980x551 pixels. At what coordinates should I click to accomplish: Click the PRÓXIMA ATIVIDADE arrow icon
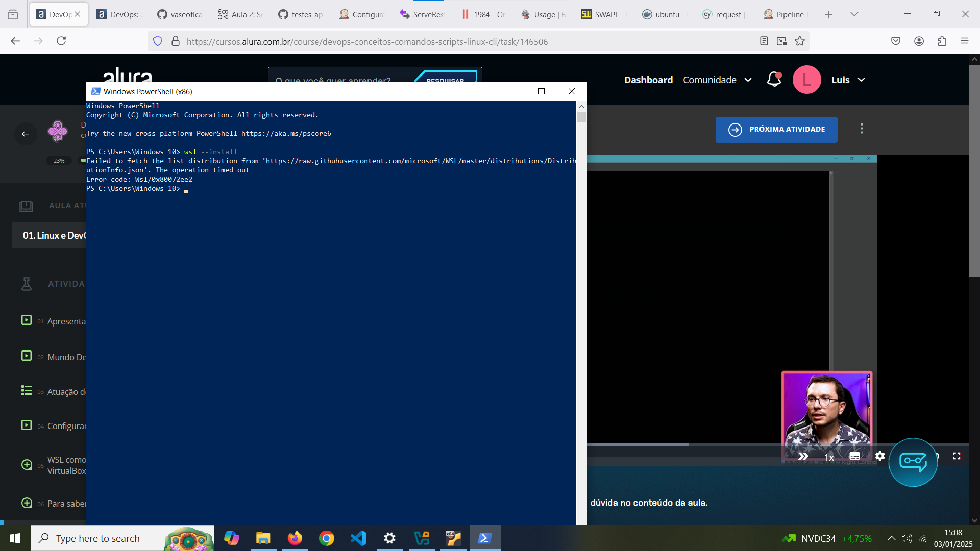click(735, 129)
